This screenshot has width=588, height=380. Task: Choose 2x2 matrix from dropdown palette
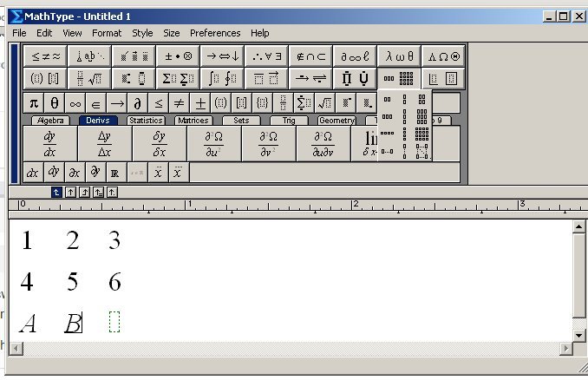pos(421,100)
